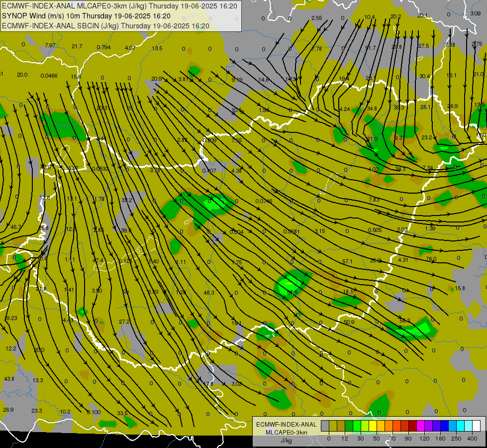Viewport: 487px width, 448px height.
Task: Pick the pure yellow swatch before 50
Action: tap(373, 426)
